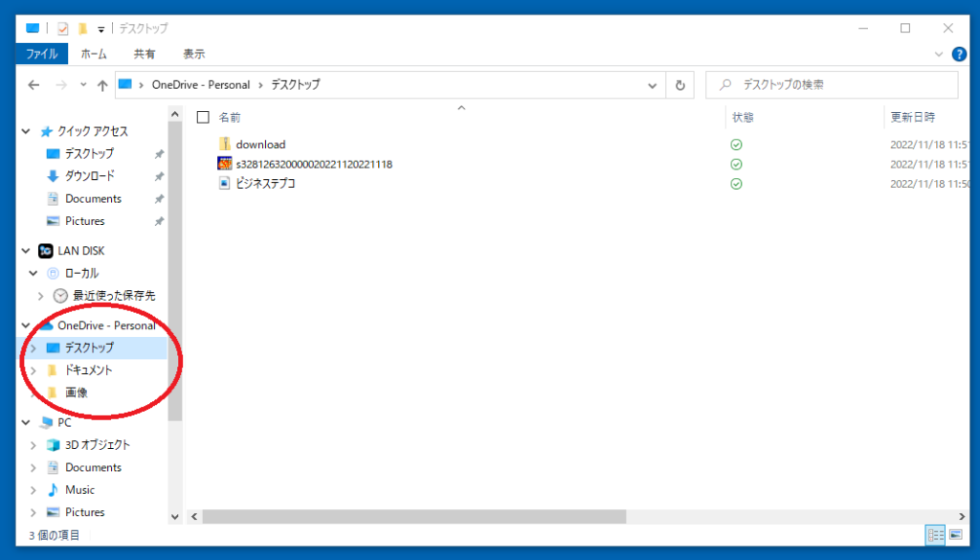The image size is (980, 560).
Task: Select 画像 under OneDrive
Action: point(77,393)
